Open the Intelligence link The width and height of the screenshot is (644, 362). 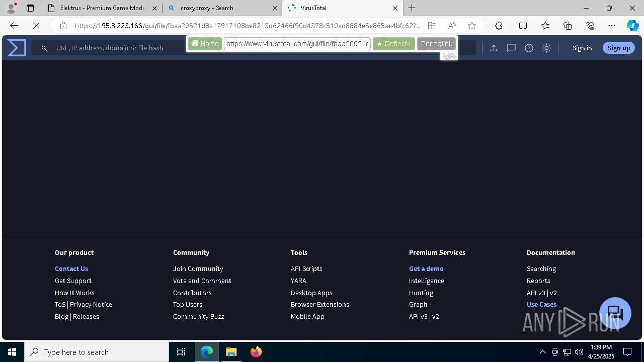tap(427, 281)
